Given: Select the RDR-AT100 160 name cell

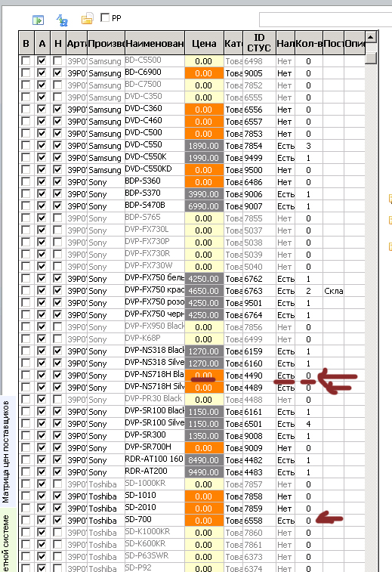Looking at the screenshot, I should pyautogui.click(x=154, y=459).
